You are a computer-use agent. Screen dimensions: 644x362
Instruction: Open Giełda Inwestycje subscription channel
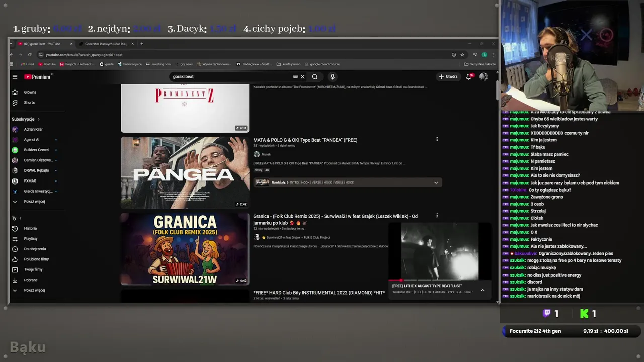[38, 191]
